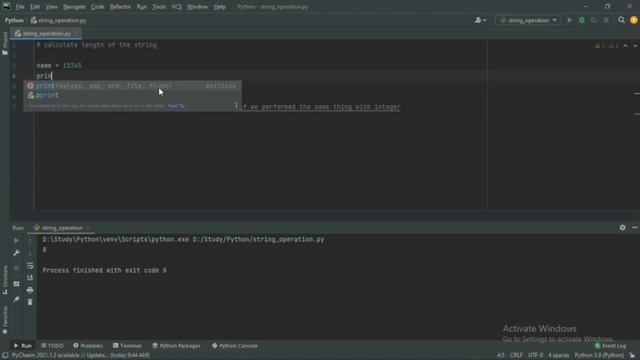
Task: Clear all console output with trash icon
Action: pyautogui.click(x=30, y=302)
